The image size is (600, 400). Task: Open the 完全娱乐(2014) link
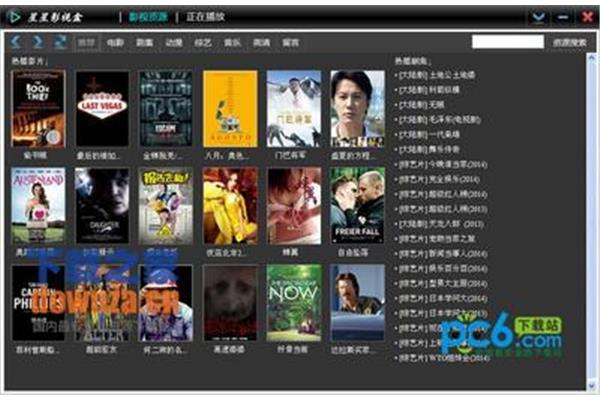439,179
